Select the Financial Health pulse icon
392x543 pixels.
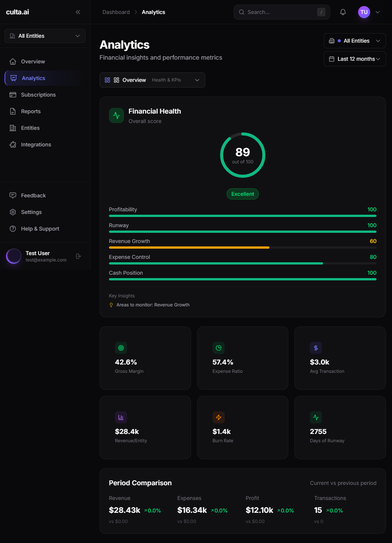click(x=116, y=115)
